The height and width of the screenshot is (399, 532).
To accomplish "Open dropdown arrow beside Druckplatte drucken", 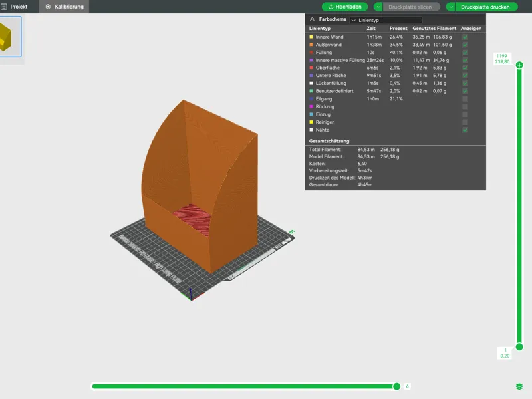I will [x=451, y=7].
